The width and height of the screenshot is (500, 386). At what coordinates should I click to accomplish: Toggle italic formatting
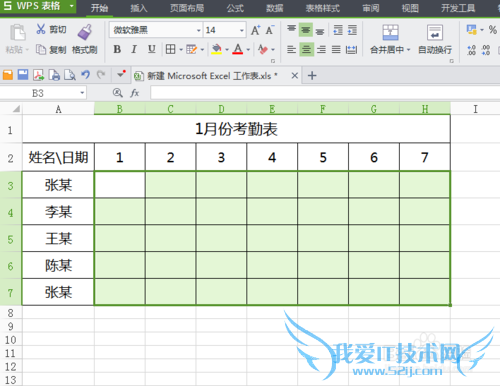point(134,49)
